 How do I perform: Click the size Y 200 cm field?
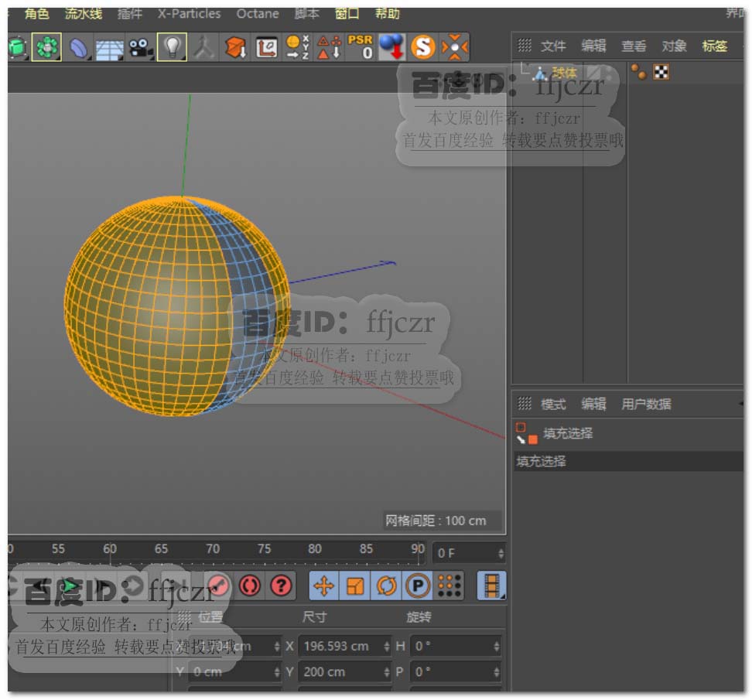345,672
